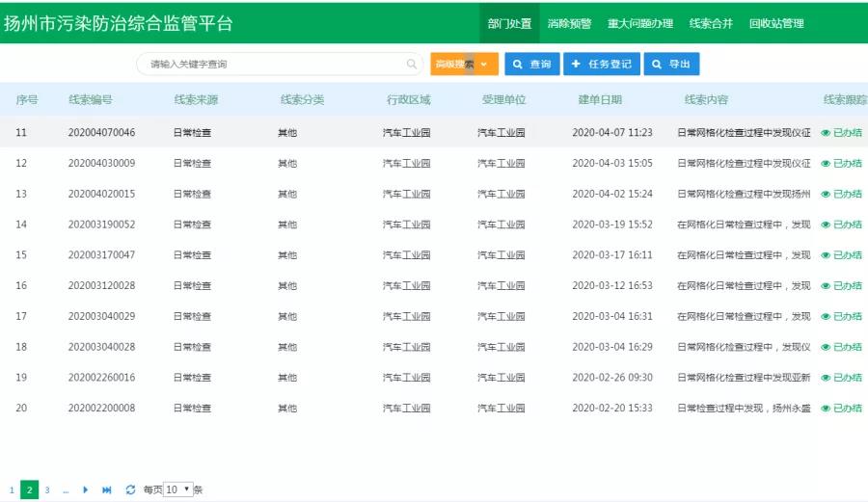Click the eye icon in row 20

[x=826, y=409]
